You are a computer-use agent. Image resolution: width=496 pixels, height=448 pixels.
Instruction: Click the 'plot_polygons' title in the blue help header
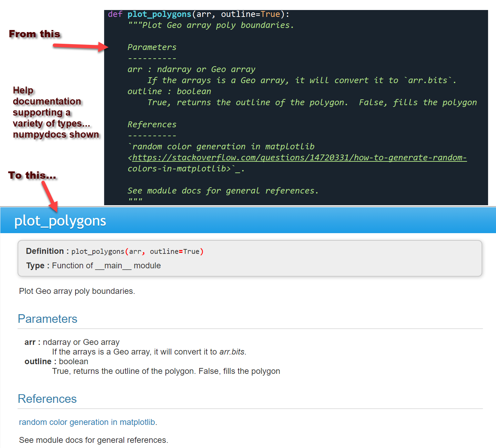(60, 221)
